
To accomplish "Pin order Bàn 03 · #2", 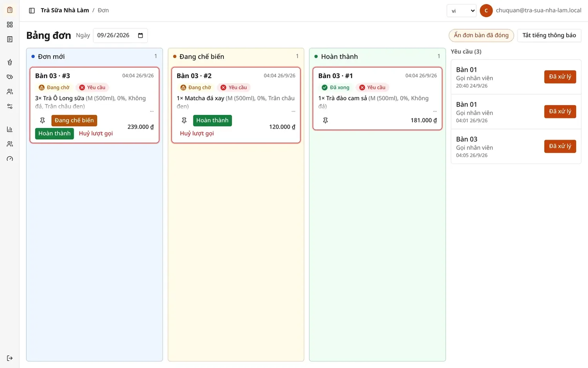I will click(184, 120).
